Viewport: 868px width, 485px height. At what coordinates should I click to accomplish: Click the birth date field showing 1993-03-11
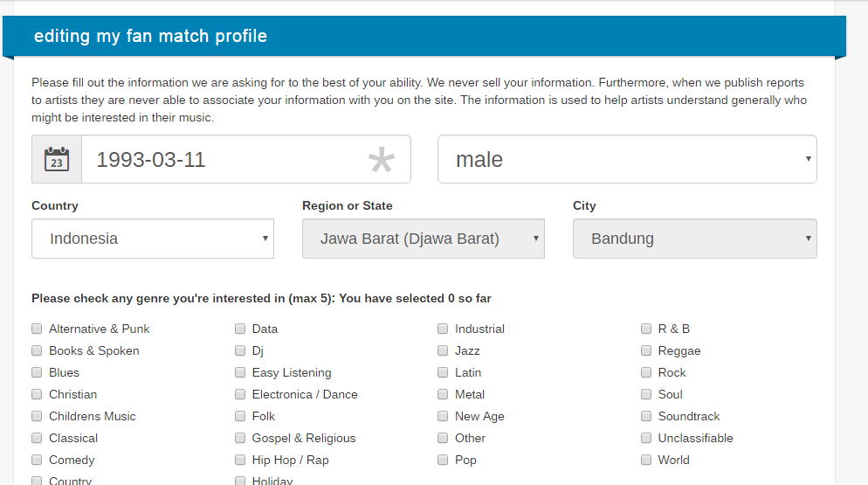click(245, 159)
